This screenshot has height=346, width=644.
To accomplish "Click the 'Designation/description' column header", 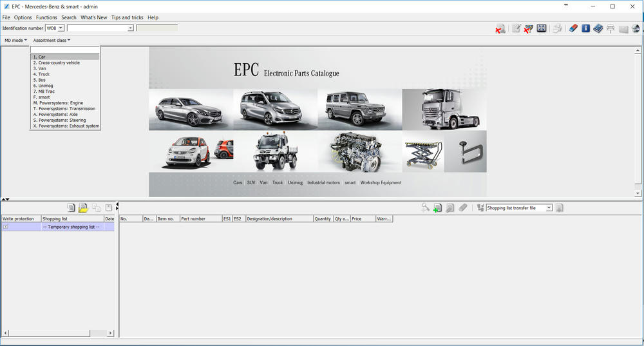I will [279, 218].
